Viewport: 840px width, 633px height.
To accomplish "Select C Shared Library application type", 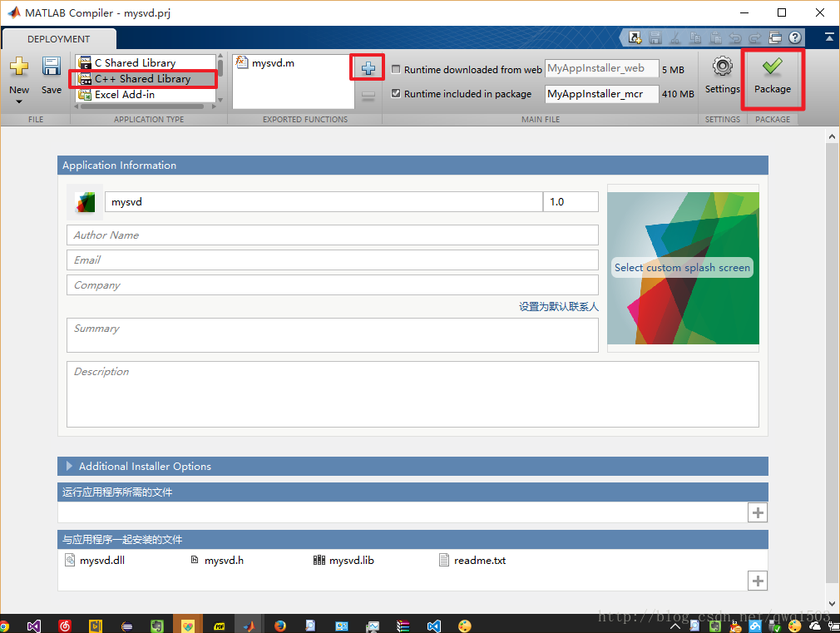I will click(145, 62).
